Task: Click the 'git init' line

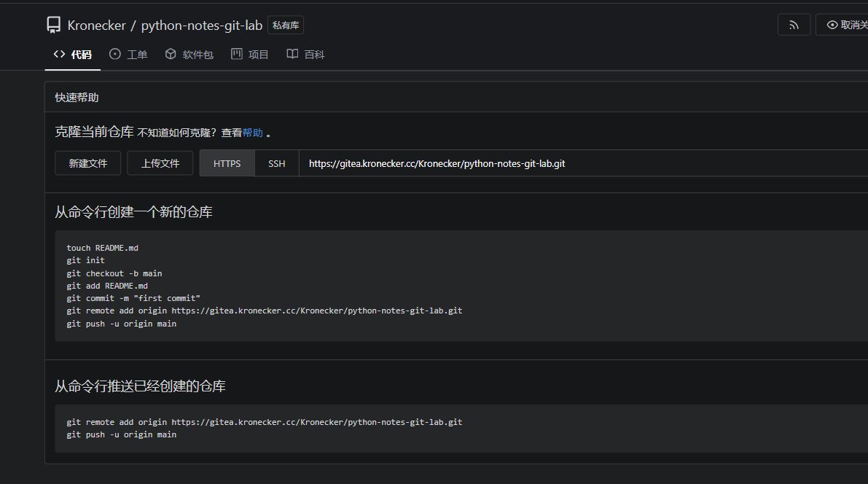Action: [x=86, y=260]
